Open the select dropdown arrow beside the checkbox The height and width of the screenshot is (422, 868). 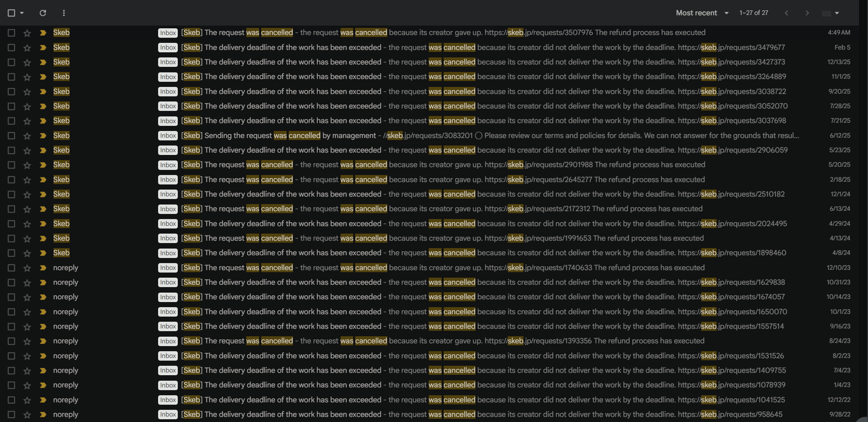22,13
